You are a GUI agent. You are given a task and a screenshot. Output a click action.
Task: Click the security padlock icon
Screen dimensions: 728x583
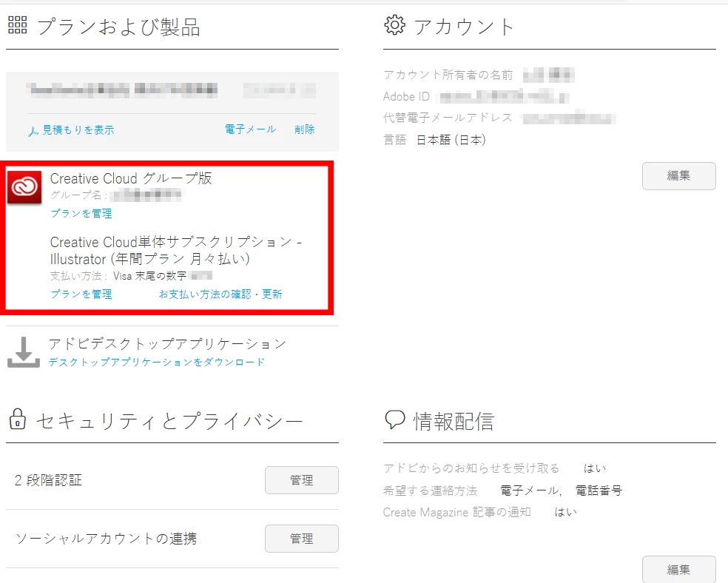pyautogui.click(x=18, y=419)
